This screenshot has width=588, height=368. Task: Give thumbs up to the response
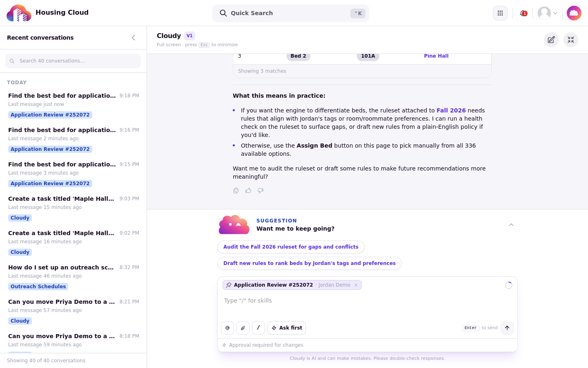tap(248, 191)
